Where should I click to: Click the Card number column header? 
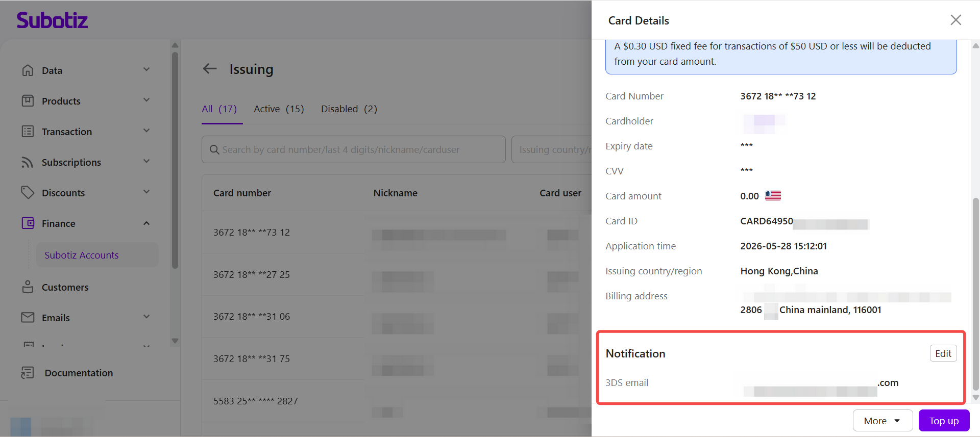point(242,193)
